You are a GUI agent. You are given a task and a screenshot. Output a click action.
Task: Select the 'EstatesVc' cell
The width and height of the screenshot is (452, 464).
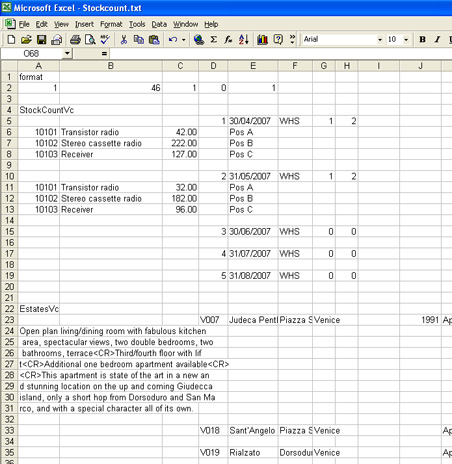point(39,309)
